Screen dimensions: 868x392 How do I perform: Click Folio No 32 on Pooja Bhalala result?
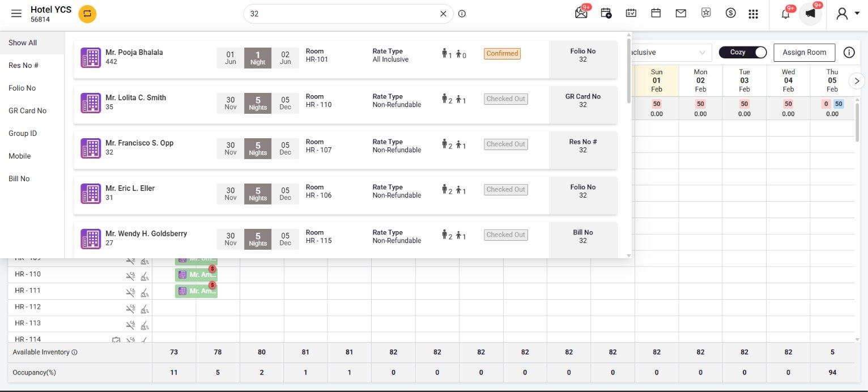(x=583, y=55)
